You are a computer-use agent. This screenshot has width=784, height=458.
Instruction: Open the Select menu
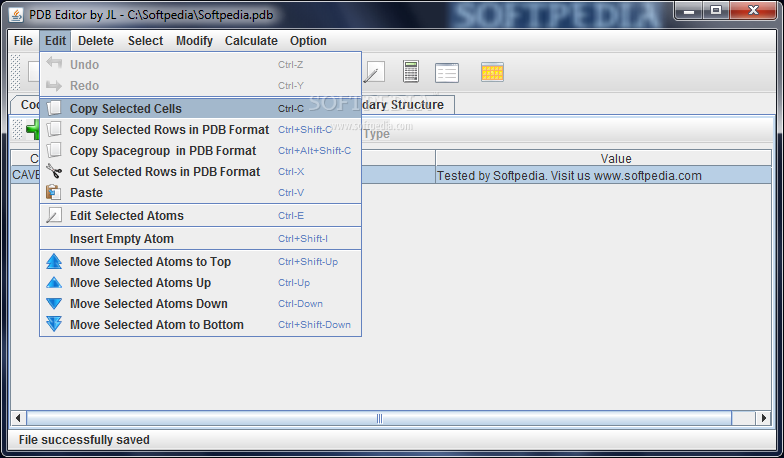145,40
